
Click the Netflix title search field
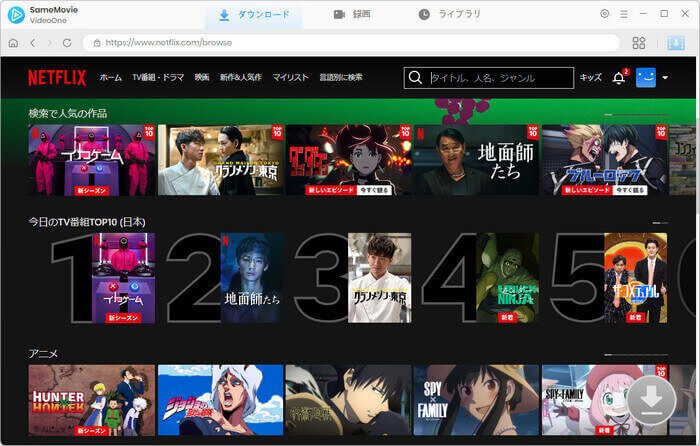[x=489, y=78]
